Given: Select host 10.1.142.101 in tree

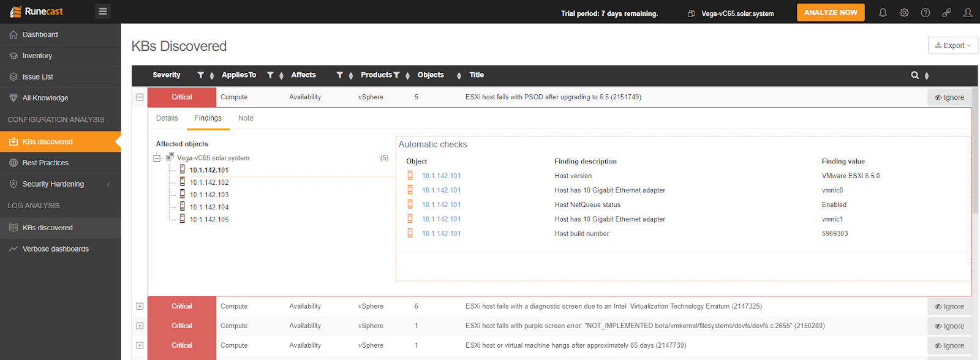Looking at the screenshot, I should coord(209,170).
